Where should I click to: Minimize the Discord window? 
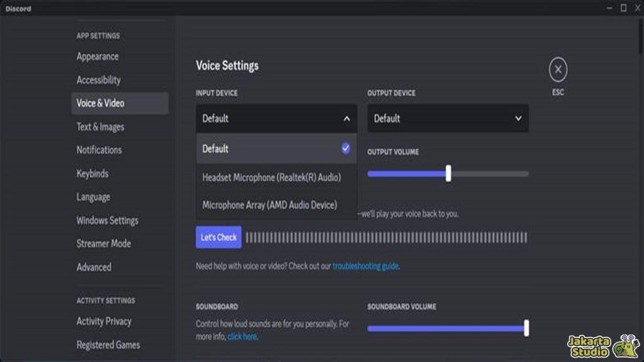click(609, 8)
